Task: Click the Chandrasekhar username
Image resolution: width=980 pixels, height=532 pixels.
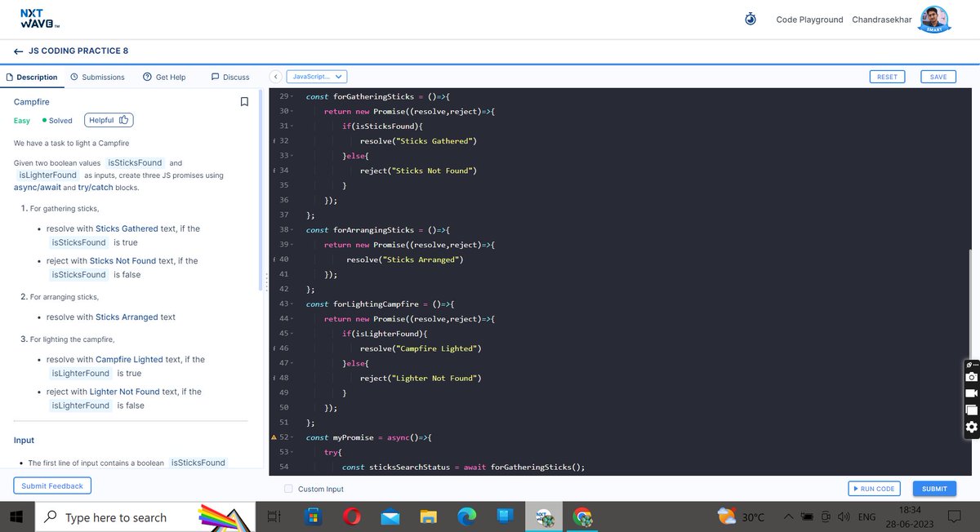Action: [x=882, y=20]
